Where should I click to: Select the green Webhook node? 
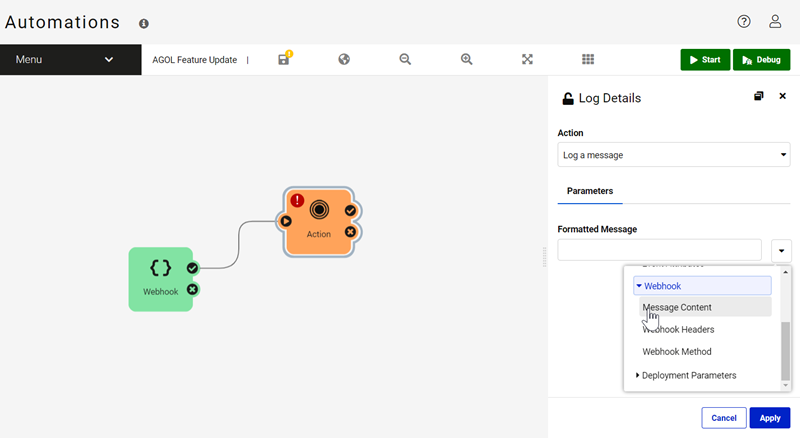tap(160, 279)
